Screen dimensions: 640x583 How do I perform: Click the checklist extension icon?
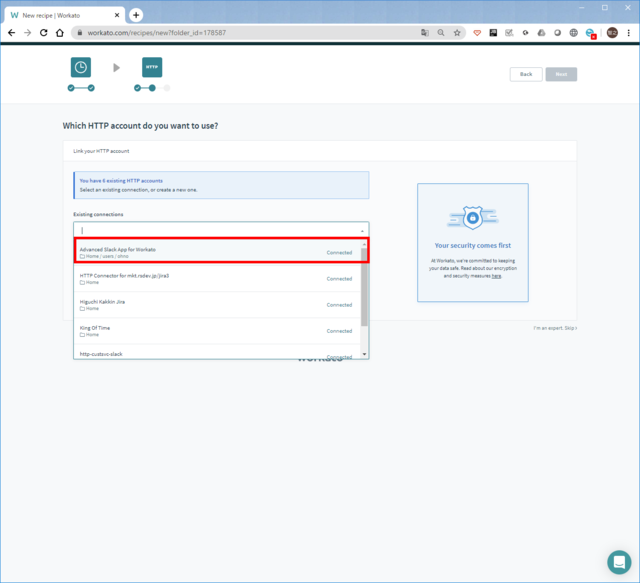(x=509, y=33)
